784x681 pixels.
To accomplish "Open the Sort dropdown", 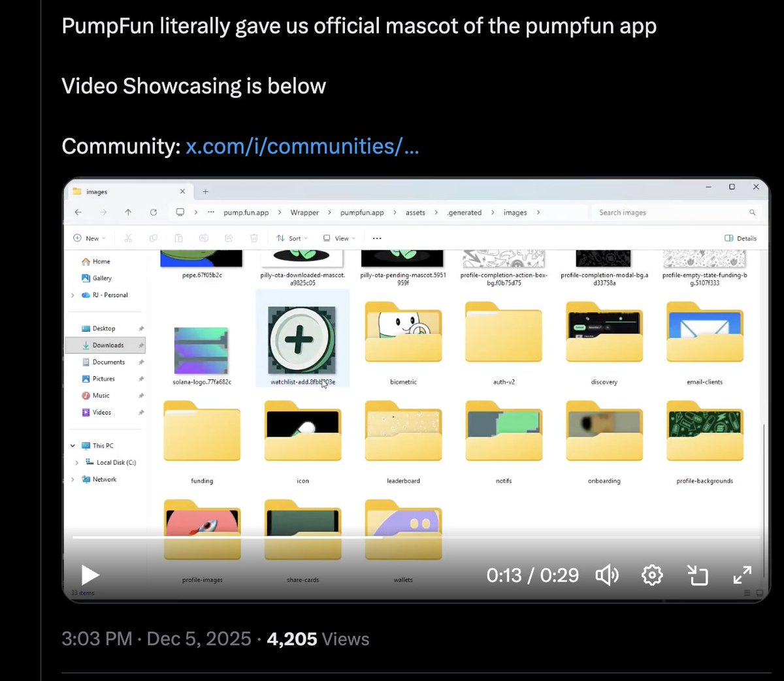I will point(292,238).
